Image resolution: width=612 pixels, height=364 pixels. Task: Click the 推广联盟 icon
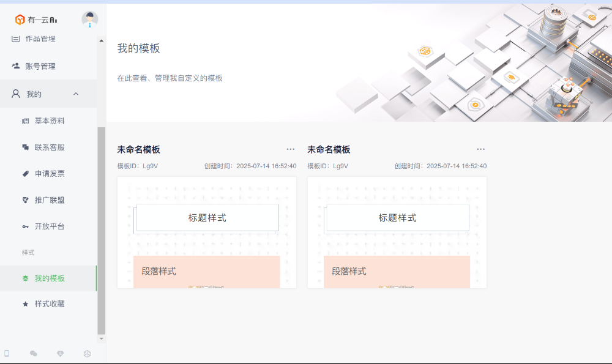coord(25,200)
